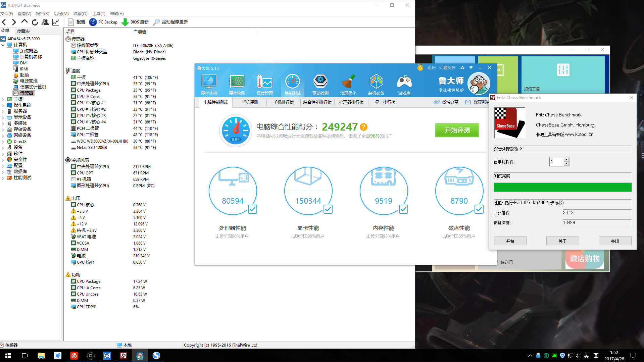Click the AIDA64 back navigation arrow
The width and height of the screenshot is (644, 362).
click(4, 22)
